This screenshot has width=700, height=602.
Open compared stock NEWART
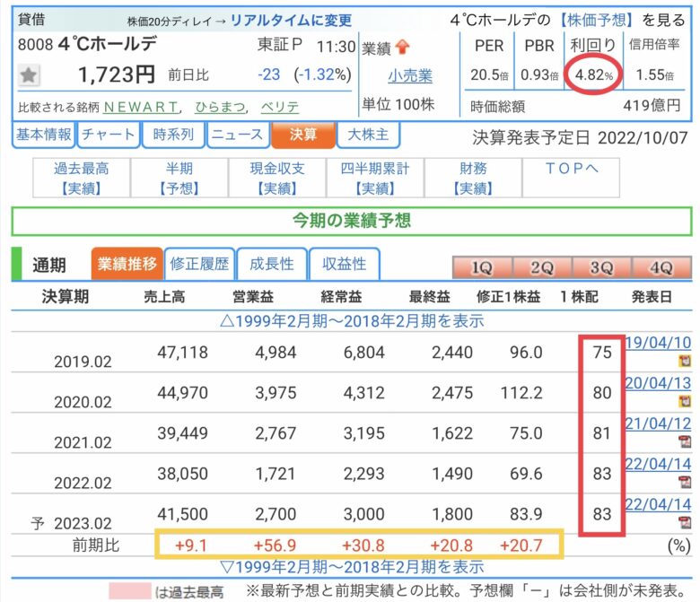[x=141, y=107]
